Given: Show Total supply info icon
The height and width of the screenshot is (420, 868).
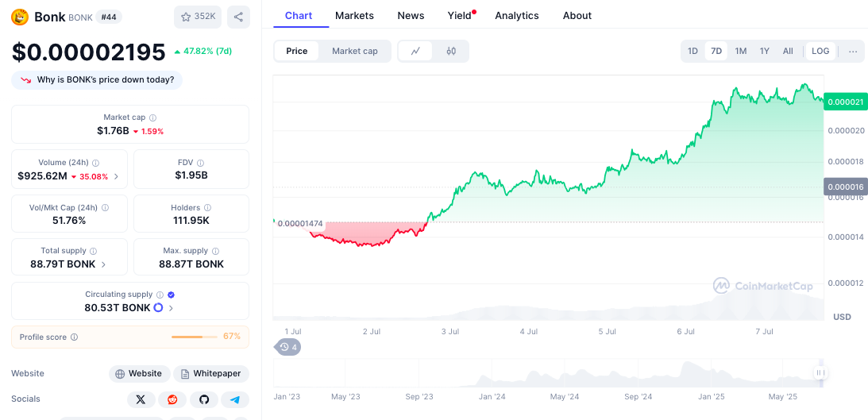Looking at the screenshot, I should (x=94, y=251).
